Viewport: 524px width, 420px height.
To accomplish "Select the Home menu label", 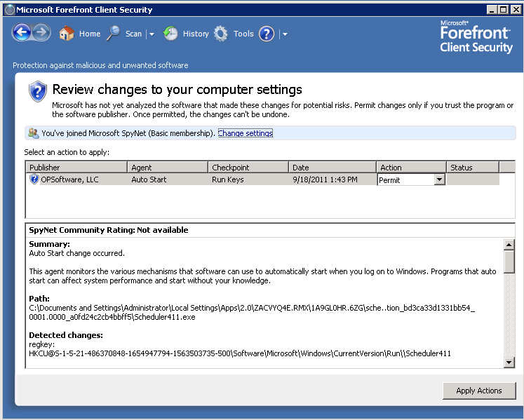I will click(x=90, y=34).
